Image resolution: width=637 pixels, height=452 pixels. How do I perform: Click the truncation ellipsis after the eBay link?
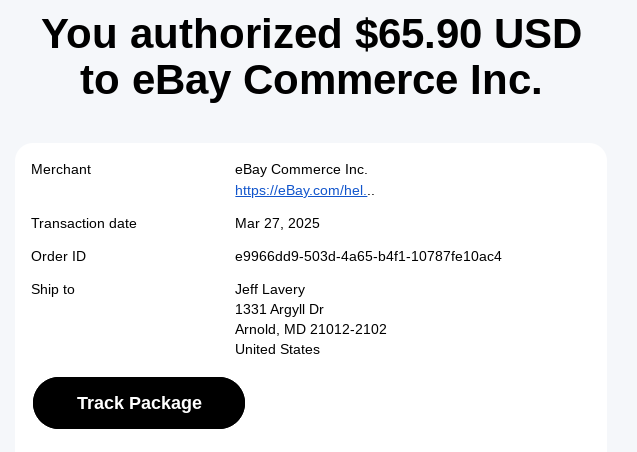tap(371, 190)
